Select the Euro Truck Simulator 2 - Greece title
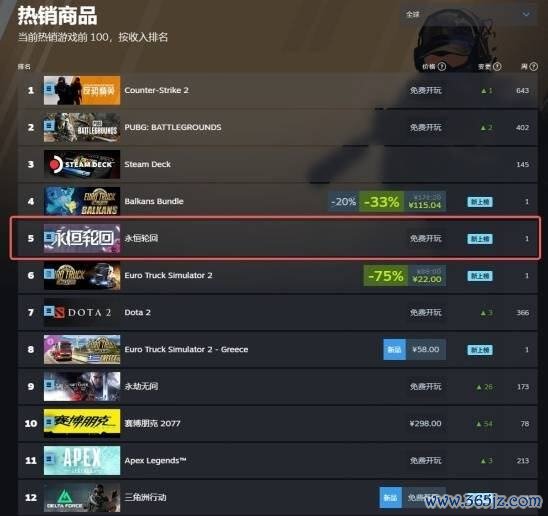The height and width of the screenshot is (516, 548). pyautogui.click(x=186, y=350)
